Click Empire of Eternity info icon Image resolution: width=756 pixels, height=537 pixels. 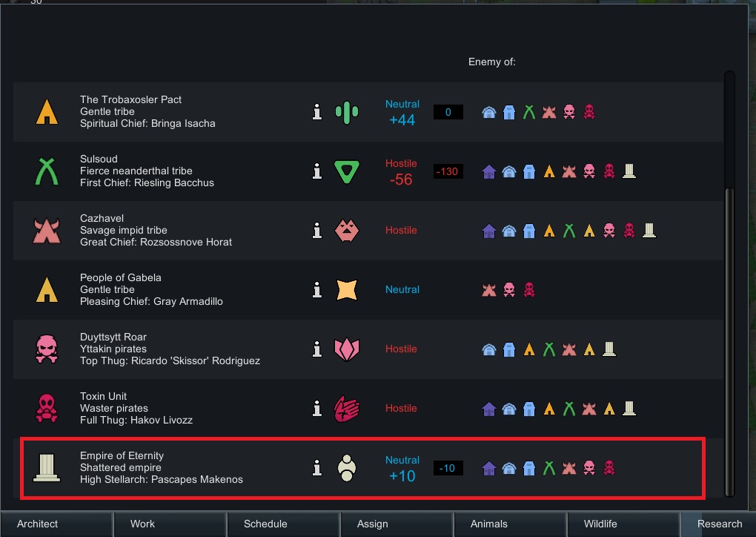click(x=317, y=468)
